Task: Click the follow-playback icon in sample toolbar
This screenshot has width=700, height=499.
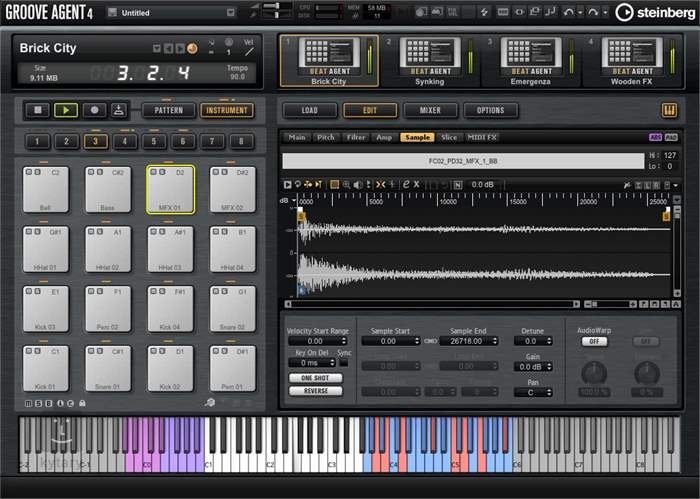Action: point(318,184)
